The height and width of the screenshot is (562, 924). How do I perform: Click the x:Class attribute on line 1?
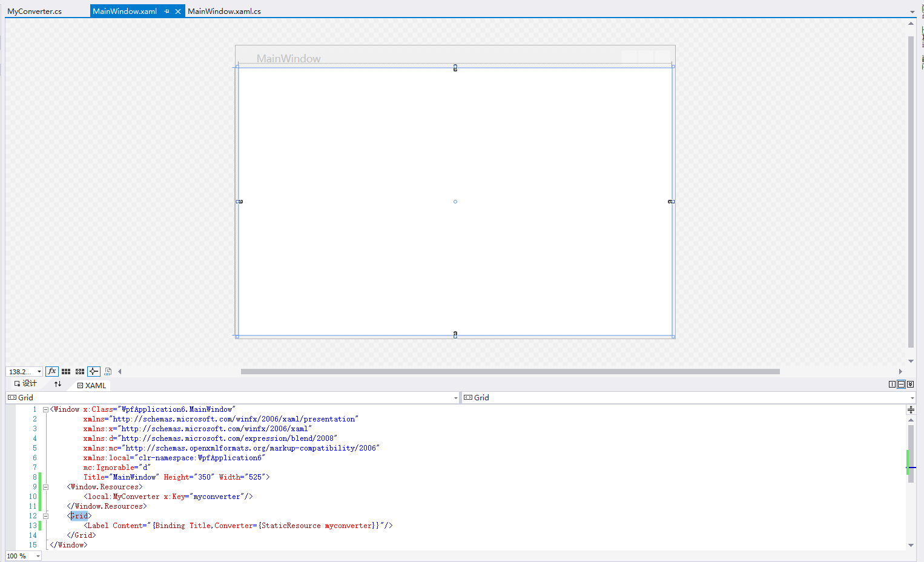159,409
